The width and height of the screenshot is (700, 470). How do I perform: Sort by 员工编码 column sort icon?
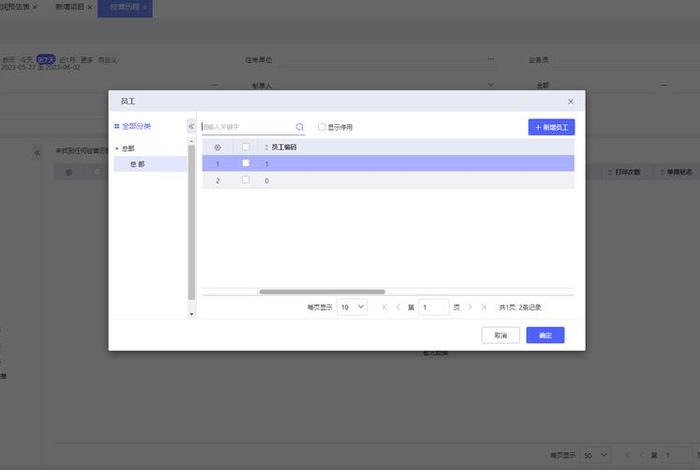266,147
